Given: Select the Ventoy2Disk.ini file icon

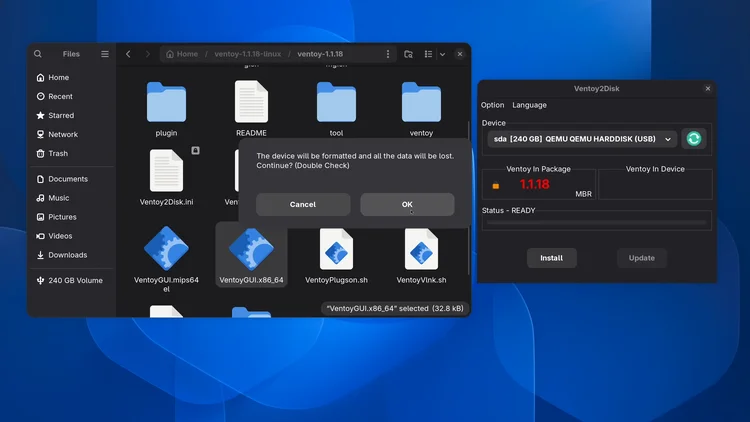Looking at the screenshot, I should point(166,171).
